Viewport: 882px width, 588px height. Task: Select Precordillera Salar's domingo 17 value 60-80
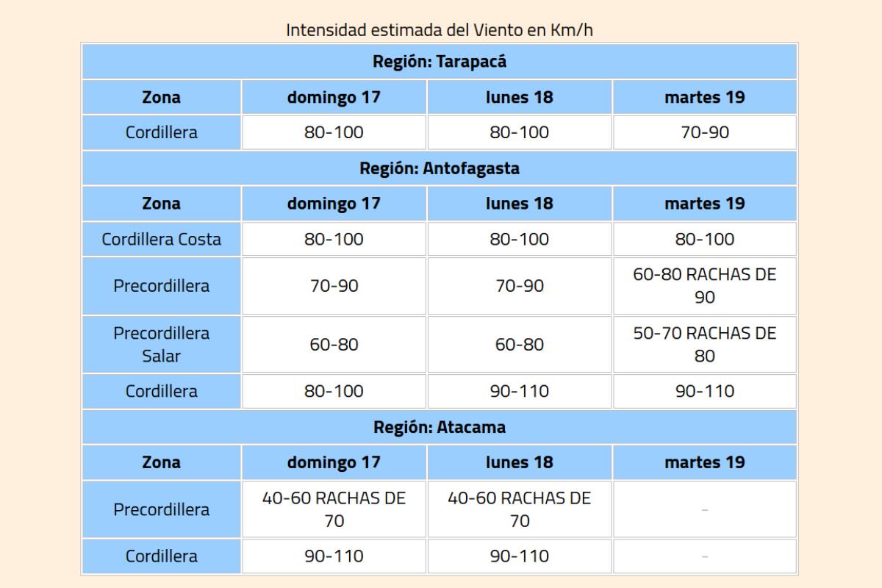tap(334, 344)
